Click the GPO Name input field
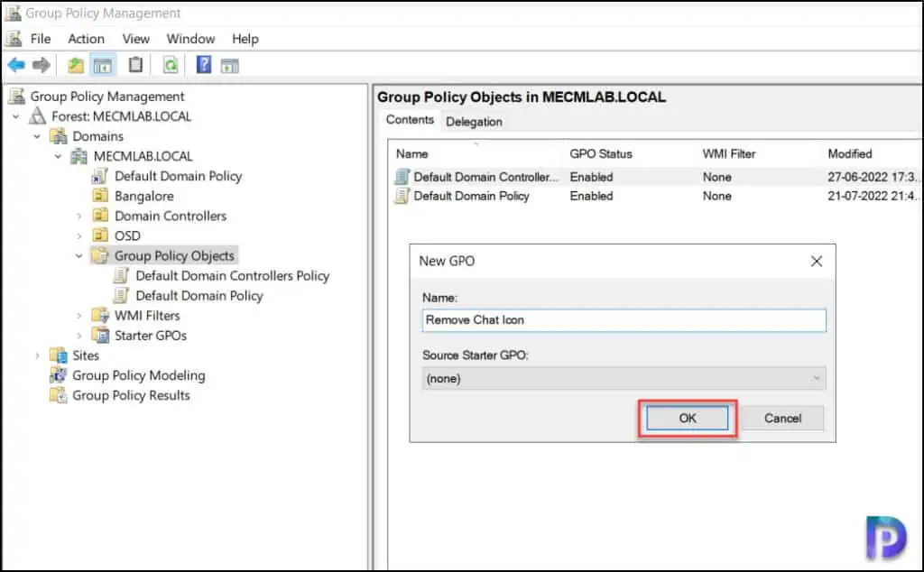 tap(624, 320)
